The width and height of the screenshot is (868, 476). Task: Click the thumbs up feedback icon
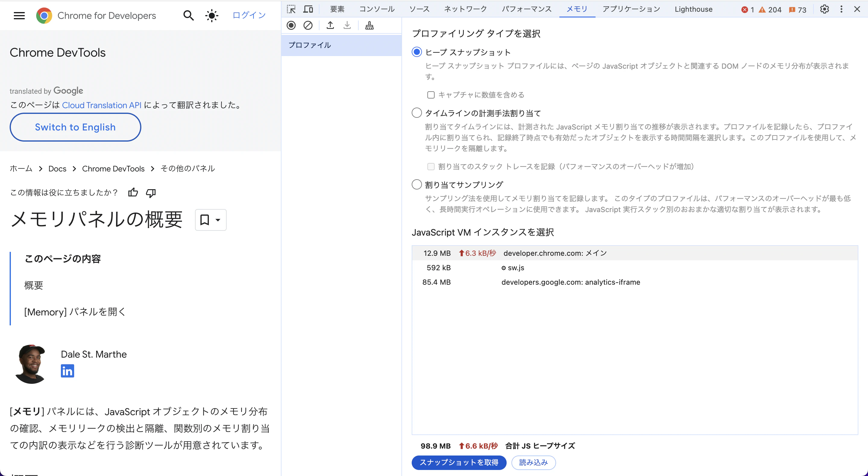point(133,192)
